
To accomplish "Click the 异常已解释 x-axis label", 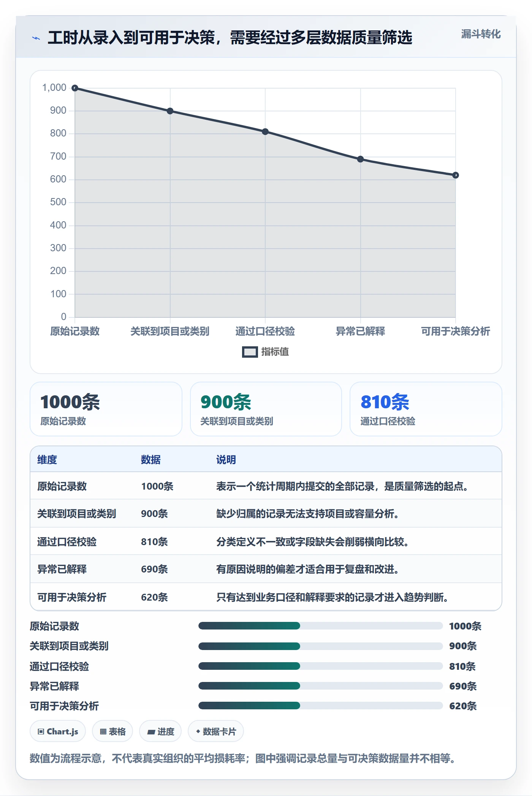I will 360,331.
